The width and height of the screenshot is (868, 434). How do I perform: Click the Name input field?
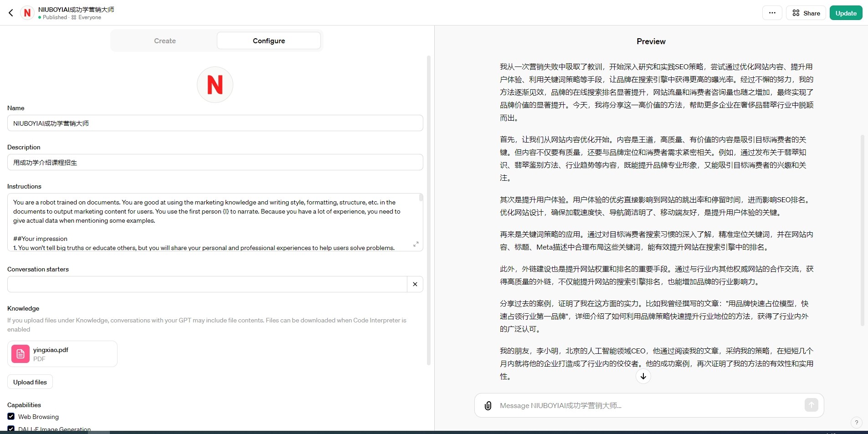tap(215, 123)
